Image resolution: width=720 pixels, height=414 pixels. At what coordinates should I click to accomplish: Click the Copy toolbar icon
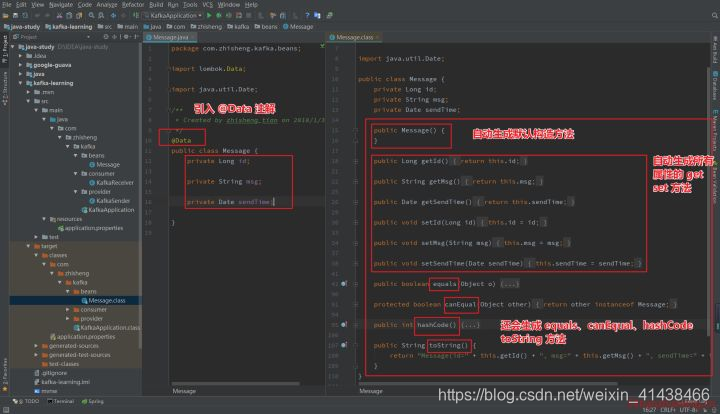coord(69,16)
